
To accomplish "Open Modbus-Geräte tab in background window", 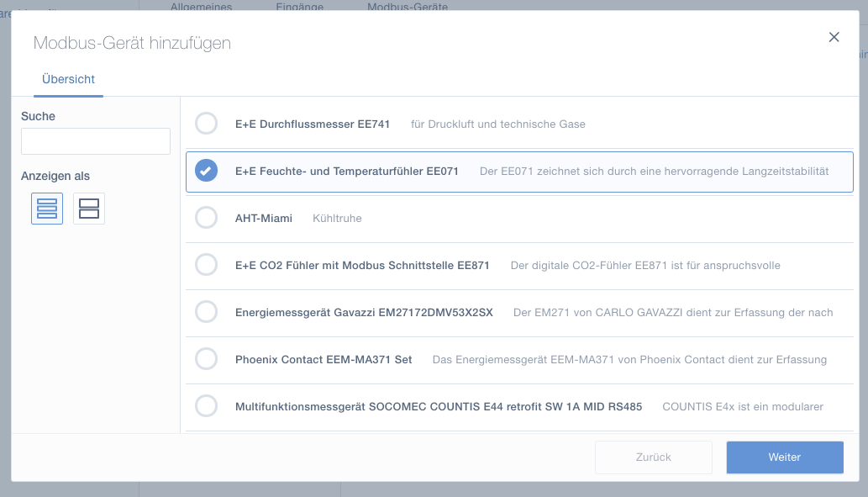I will [408, 7].
